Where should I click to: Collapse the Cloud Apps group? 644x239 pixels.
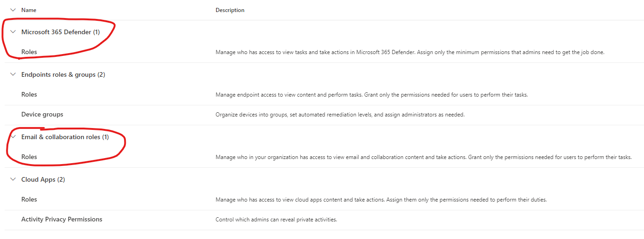pos(12,179)
